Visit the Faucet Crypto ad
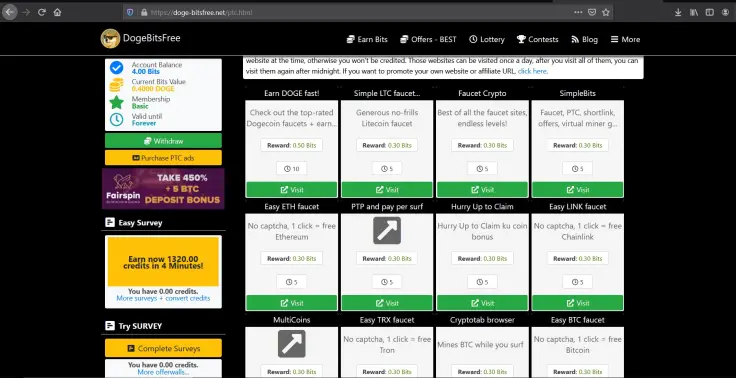 (x=482, y=190)
